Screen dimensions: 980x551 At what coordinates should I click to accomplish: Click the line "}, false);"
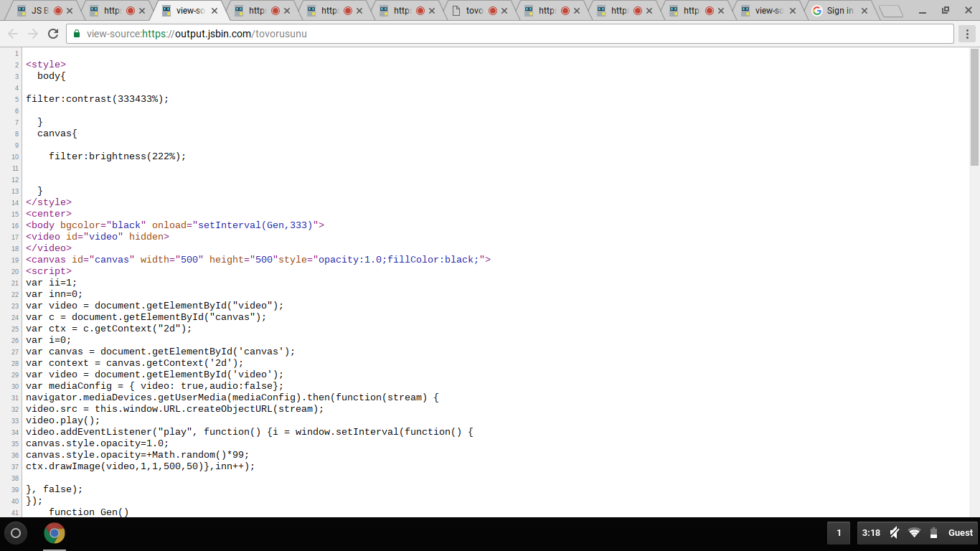pyautogui.click(x=55, y=489)
